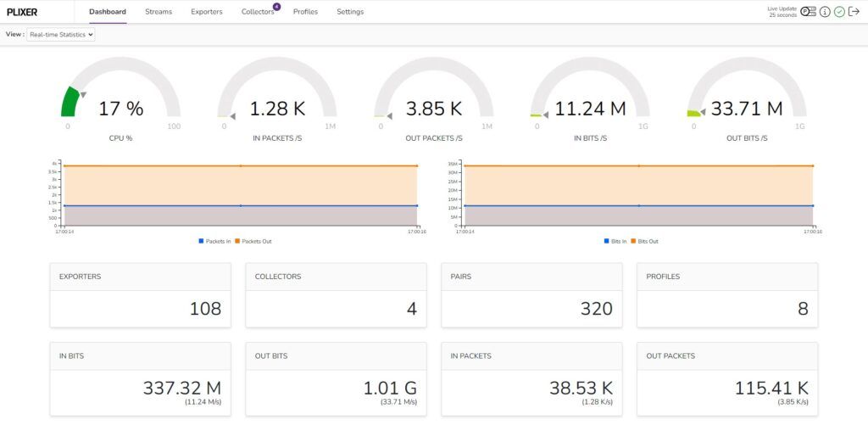Open the server status icon with P
Viewport: 868px width, 431px height.
808,12
